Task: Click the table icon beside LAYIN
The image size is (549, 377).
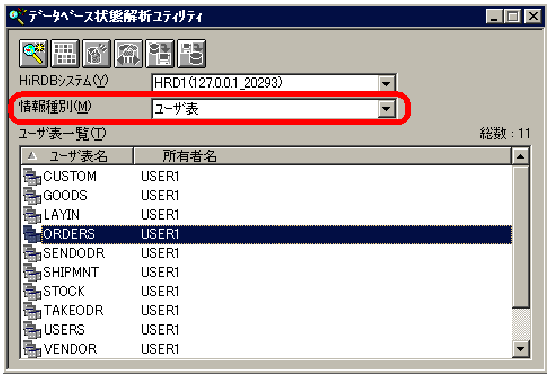Action: (x=32, y=215)
